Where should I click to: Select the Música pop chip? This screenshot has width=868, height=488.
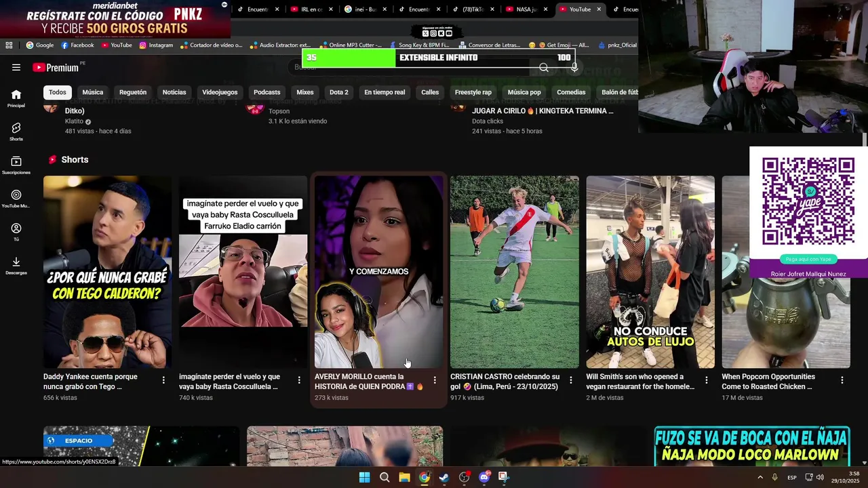click(524, 92)
